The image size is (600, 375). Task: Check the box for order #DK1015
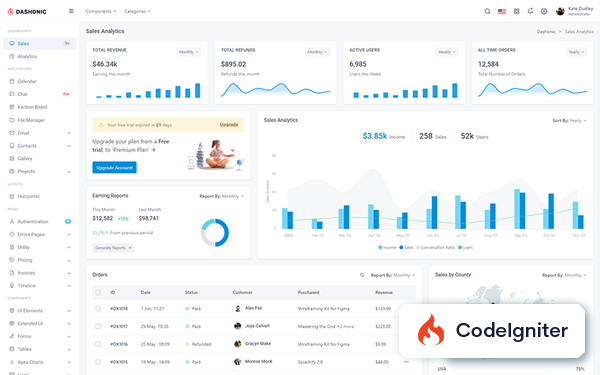pyautogui.click(x=98, y=362)
